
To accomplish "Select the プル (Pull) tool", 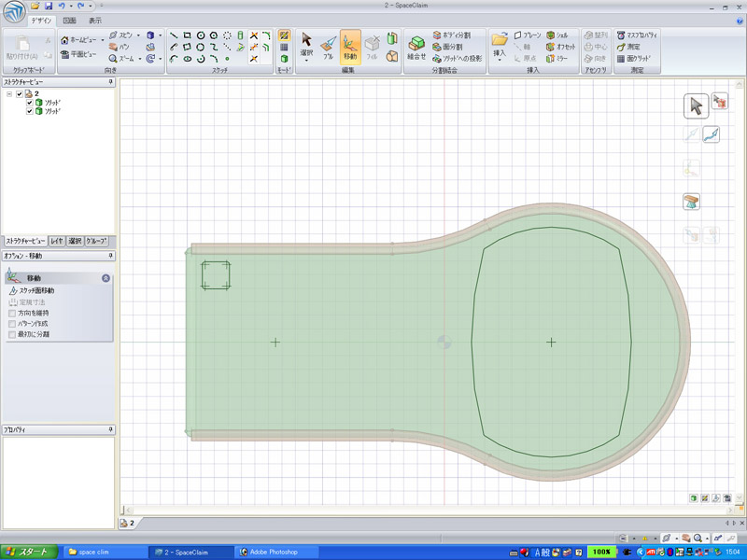I will (328, 47).
